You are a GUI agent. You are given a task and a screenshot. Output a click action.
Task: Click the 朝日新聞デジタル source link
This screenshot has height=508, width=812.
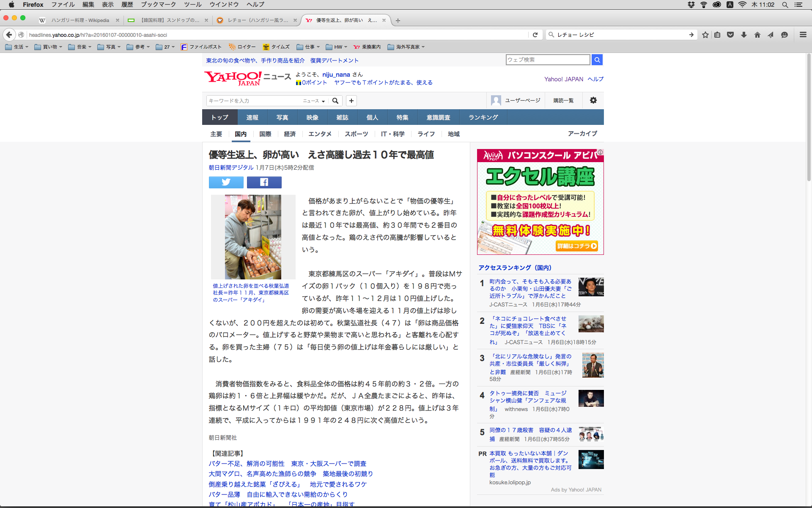(x=231, y=168)
